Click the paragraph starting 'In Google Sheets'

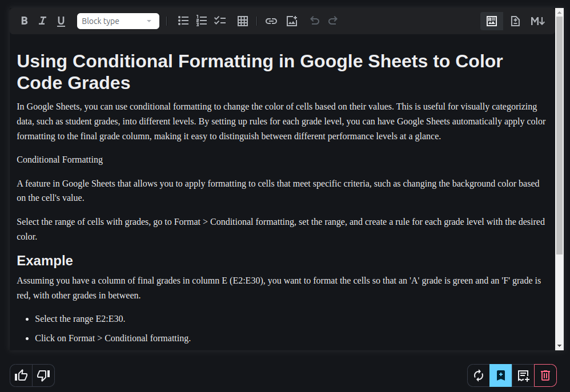(x=282, y=122)
